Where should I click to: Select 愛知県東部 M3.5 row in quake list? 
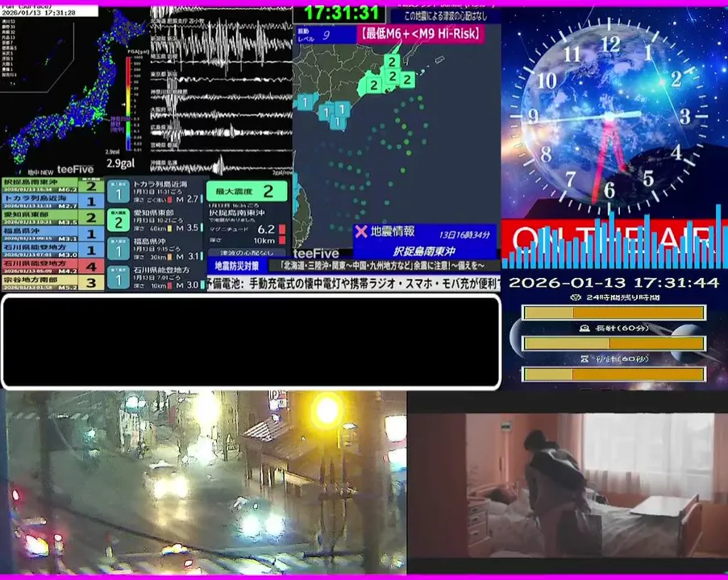point(52,217)
